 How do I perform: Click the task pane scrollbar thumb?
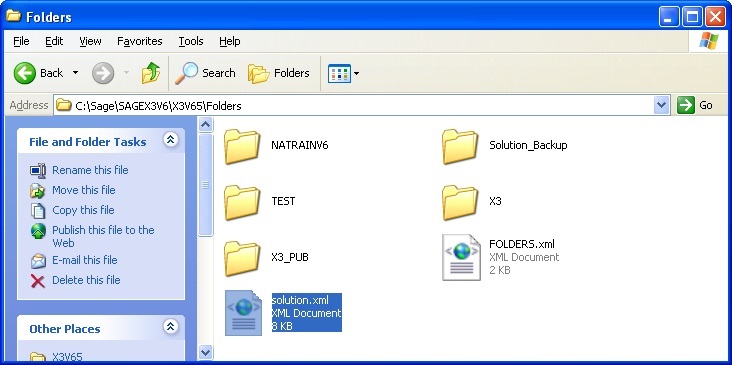pyautogui.click(x=205, y=185)
